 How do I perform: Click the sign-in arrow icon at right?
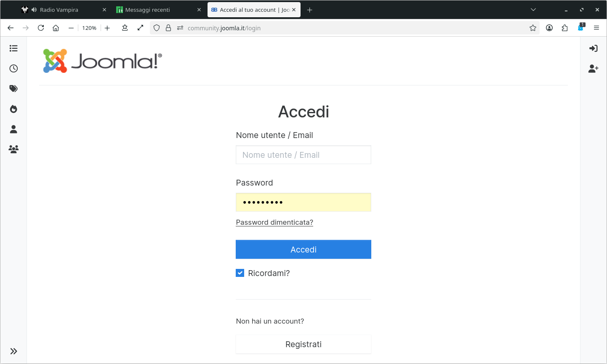point(593,48)
